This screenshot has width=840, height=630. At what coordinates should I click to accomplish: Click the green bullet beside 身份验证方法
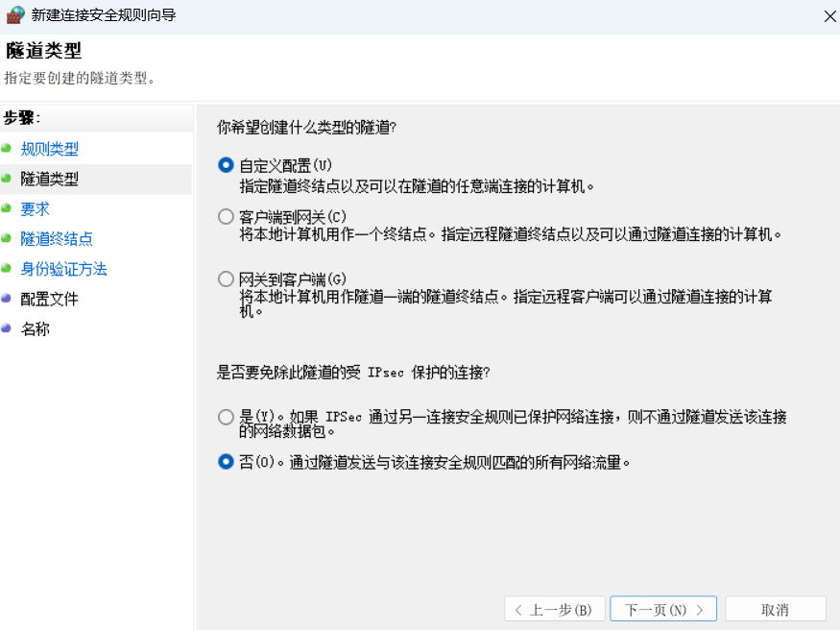7,268
